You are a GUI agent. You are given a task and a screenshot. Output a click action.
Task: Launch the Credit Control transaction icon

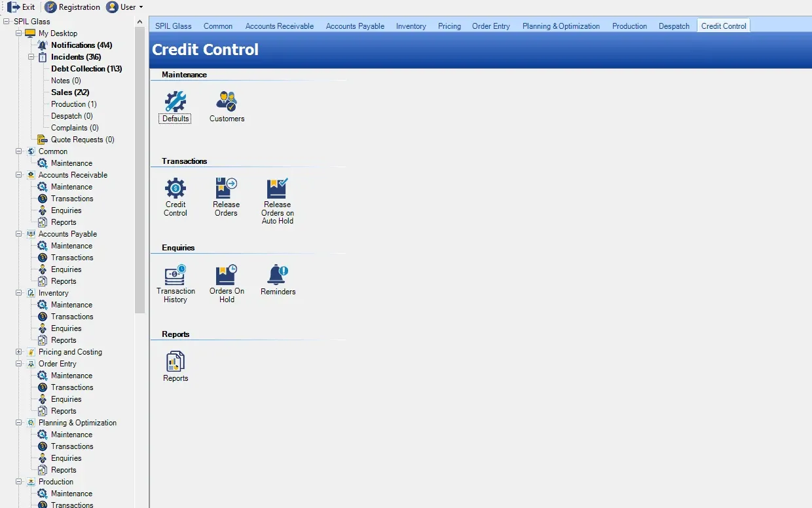coord(175,197)
